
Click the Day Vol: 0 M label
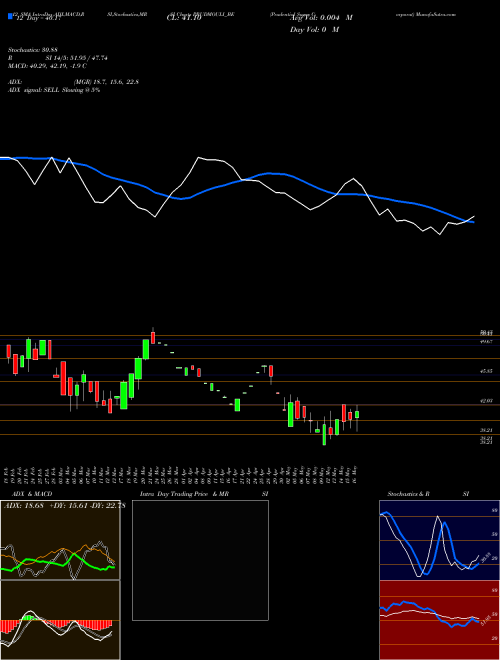314,30
